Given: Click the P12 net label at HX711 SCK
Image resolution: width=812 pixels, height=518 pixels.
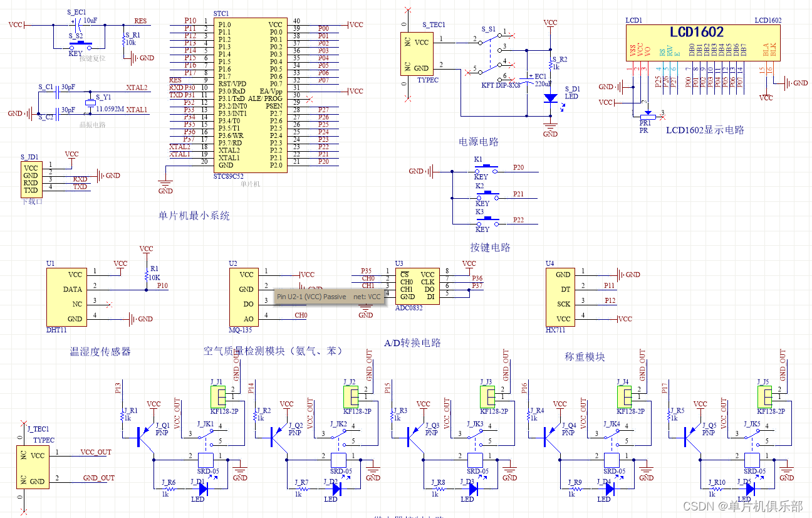Looking at the screenshot, I should (x=610, y=300).
